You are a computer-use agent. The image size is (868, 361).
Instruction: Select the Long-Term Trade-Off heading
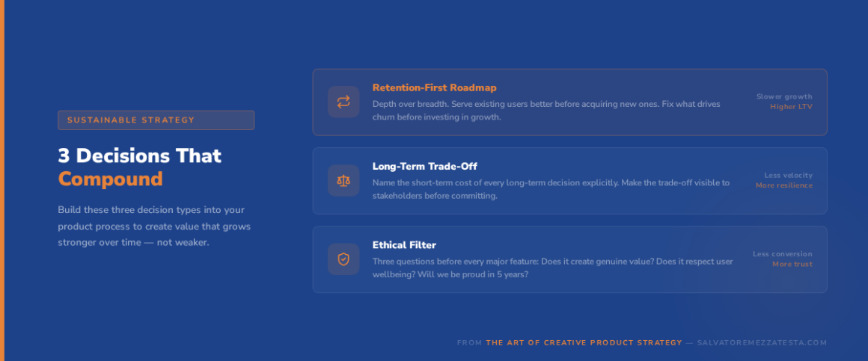(424, 166)
